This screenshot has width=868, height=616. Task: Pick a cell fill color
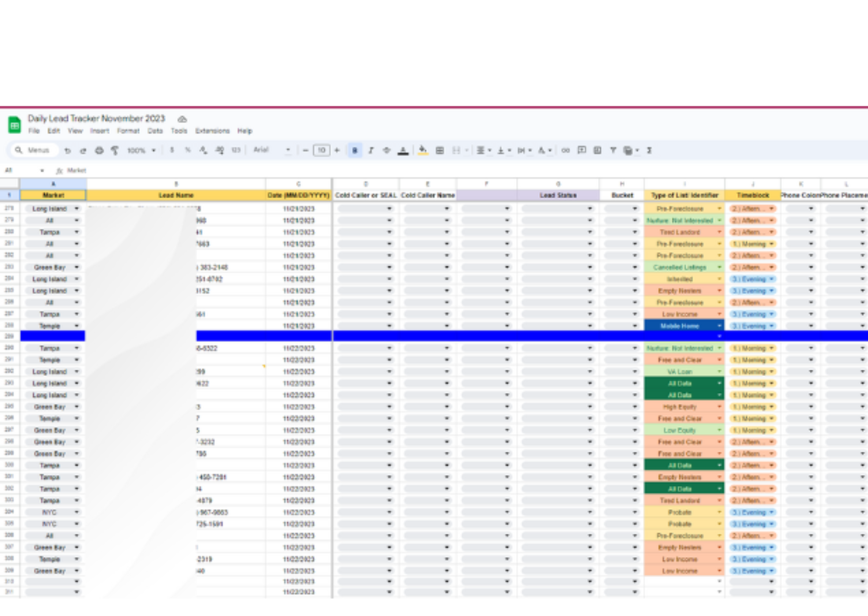pos(423,151)
